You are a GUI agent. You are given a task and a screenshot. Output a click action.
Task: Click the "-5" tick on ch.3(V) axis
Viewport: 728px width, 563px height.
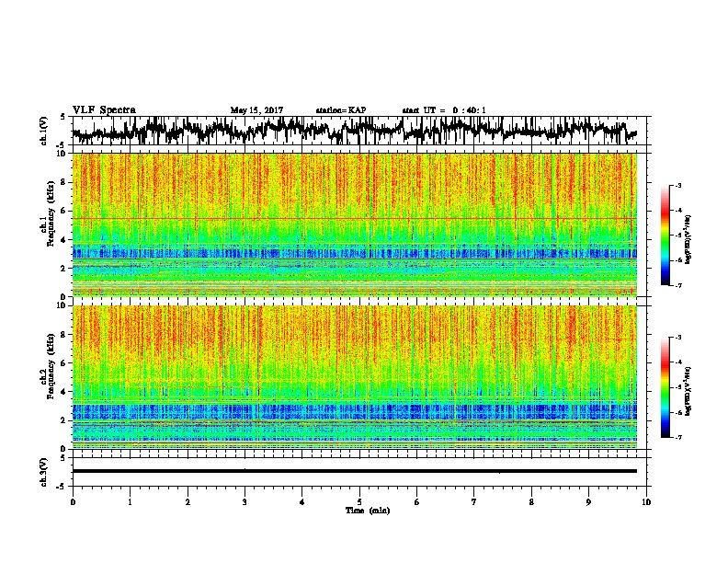pos(63,487)
